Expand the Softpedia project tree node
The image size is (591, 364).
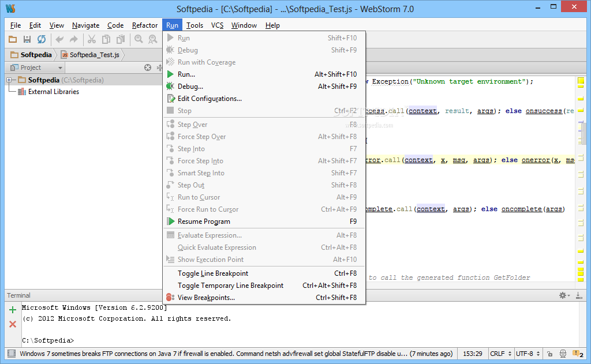coord(9,80)
